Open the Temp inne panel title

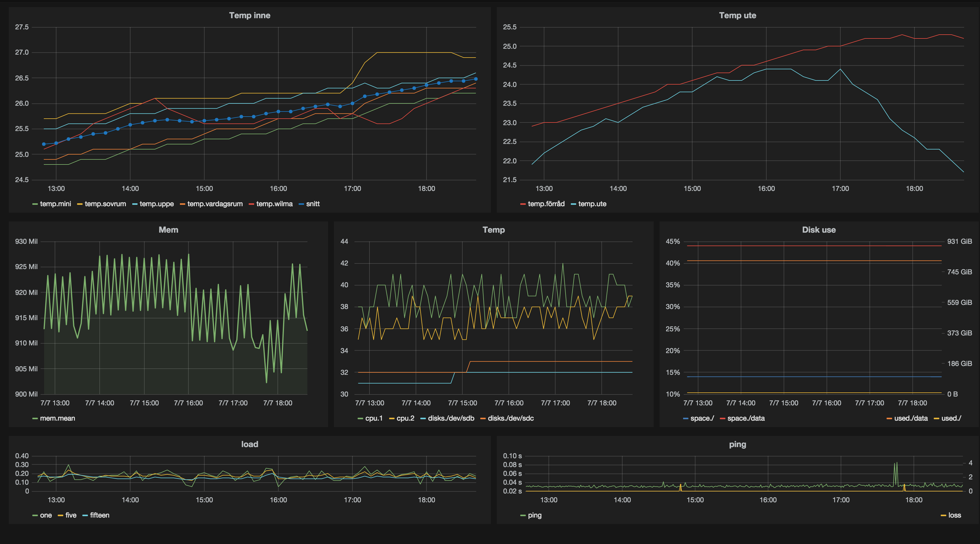click(x=250, y=16)
